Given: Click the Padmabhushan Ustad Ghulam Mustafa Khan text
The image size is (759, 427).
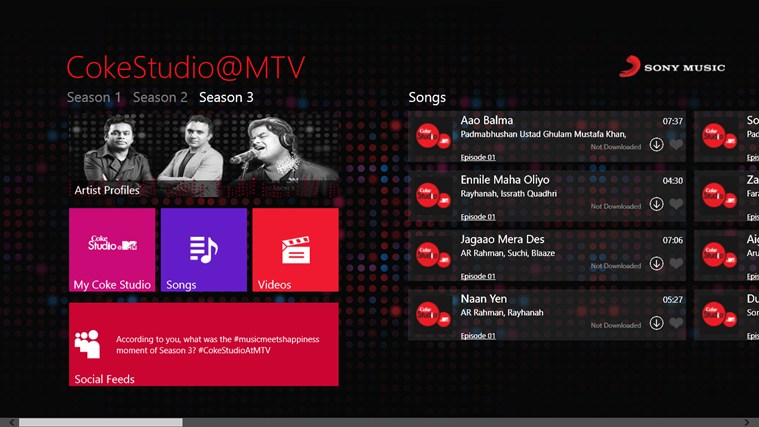Looking at the screenshot, I should pos(543,134).
